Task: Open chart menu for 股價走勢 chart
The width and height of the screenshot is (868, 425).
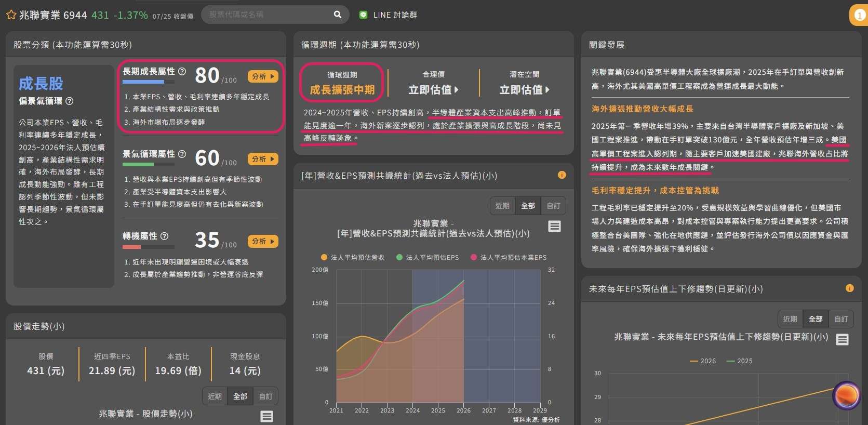Action: tap(266, 416)
